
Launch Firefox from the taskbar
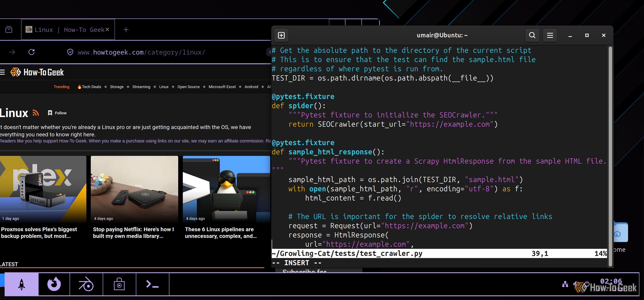pyautogui.click(x=54, y=284)
